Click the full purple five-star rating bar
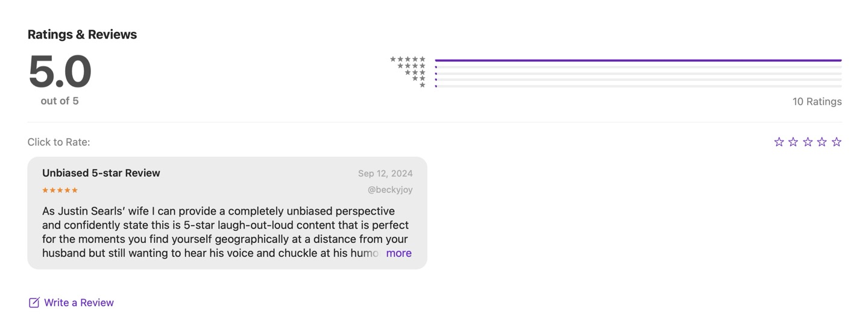 point(638,60)
